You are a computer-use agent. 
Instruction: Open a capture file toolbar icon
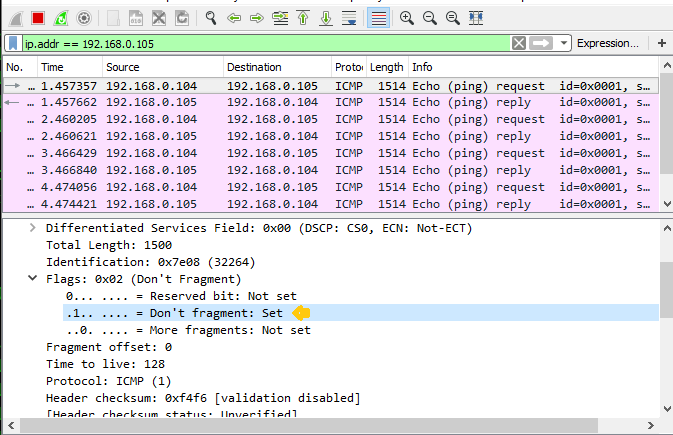[x=113, y=18]
